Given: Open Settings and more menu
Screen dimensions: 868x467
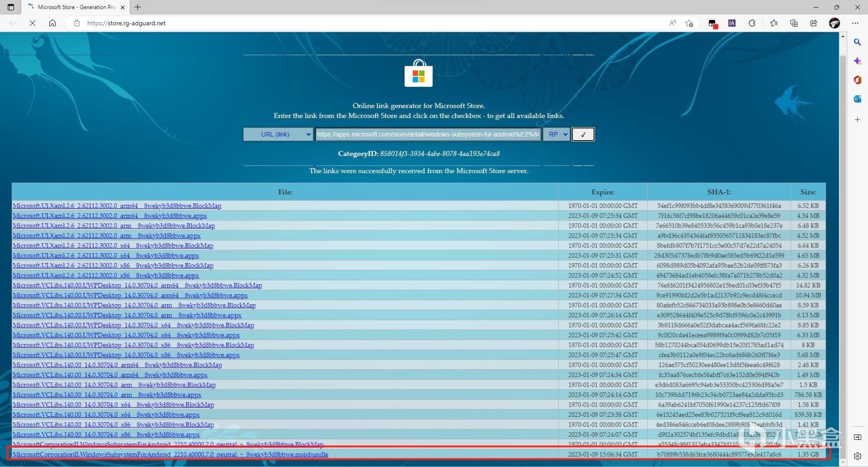Looking at the screenshot, I should 855,23.
